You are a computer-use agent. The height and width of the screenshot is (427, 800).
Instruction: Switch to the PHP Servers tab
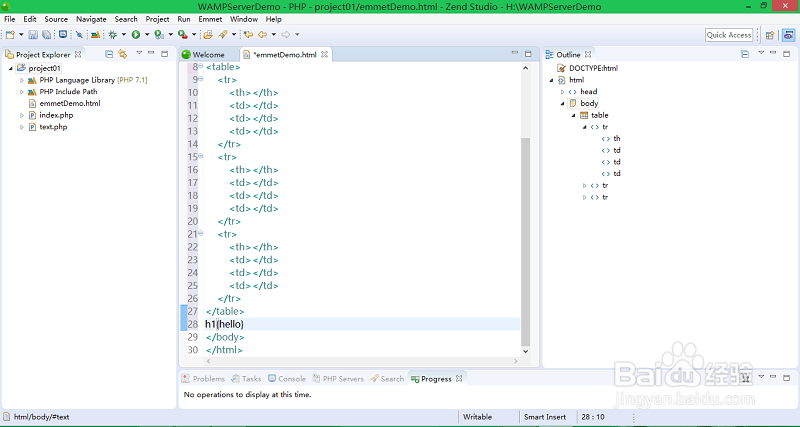(338, 379)
